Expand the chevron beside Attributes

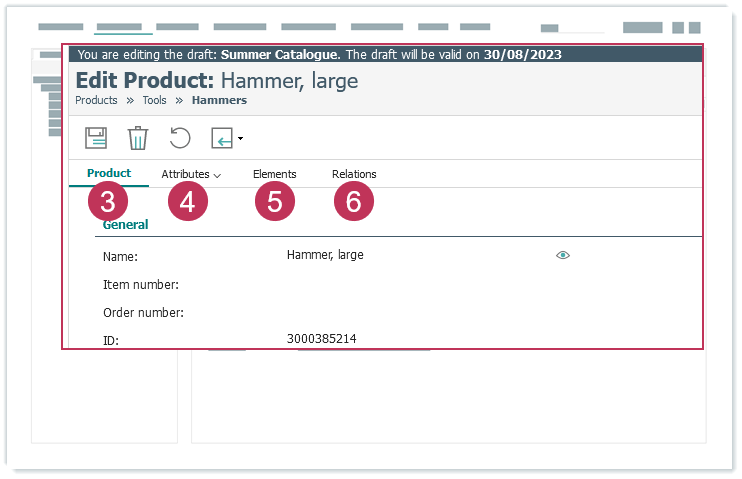click(x=217, y=175)
